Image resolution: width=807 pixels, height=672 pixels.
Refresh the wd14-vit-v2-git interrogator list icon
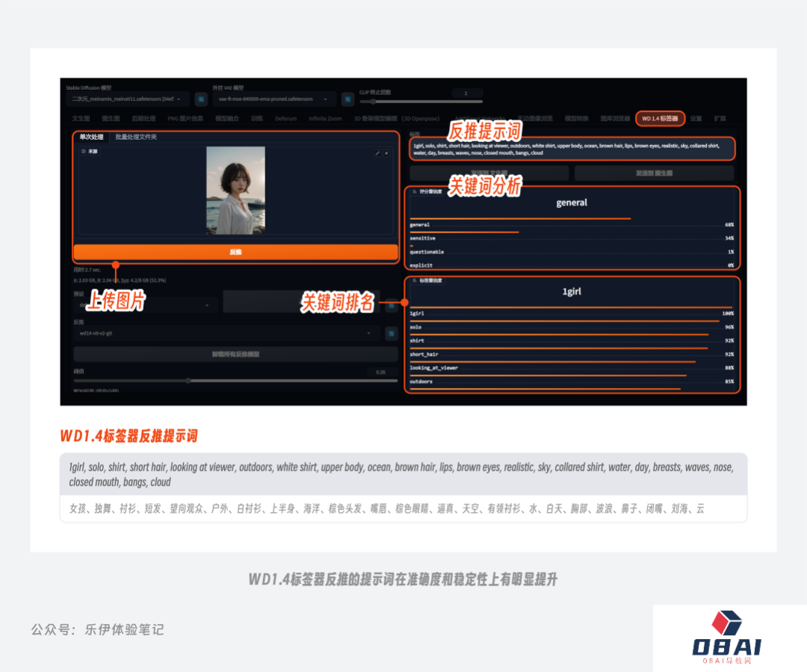392,333
